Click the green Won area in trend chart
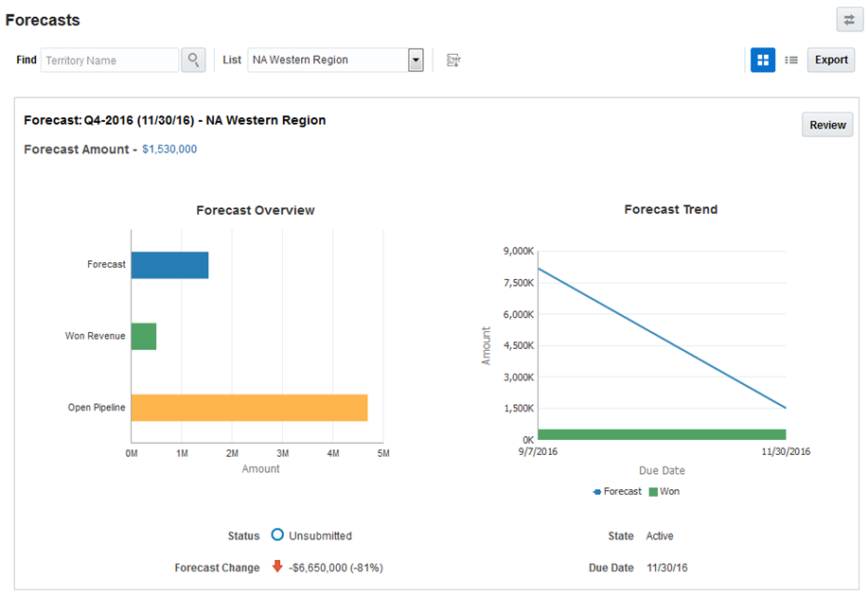 coord(662,434)
